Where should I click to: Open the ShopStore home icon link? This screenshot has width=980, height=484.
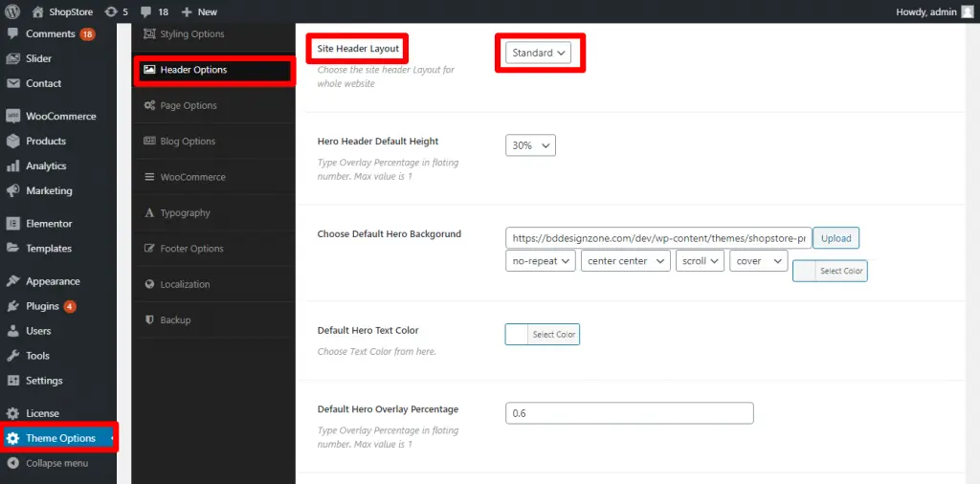pyautogui.click(x=38, y=11)
